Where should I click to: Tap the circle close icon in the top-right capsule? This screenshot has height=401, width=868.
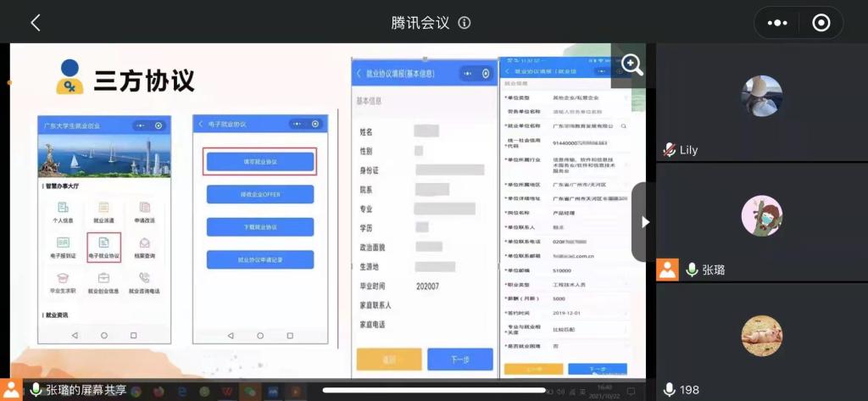tap(821, 23)
